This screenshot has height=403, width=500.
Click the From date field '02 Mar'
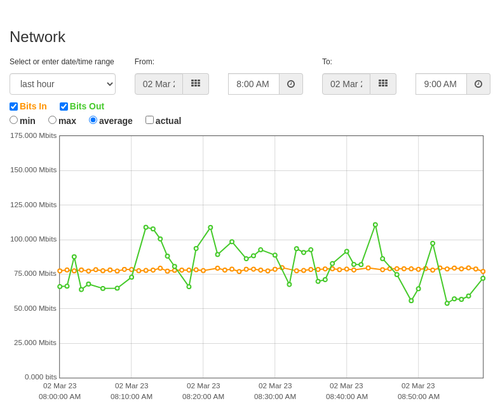point(159,84)
